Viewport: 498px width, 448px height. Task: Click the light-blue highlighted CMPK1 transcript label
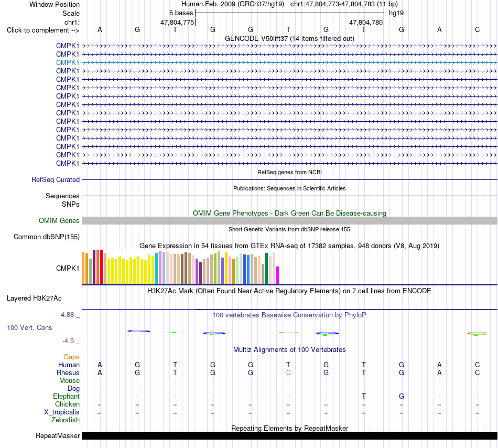click(68, 62)
